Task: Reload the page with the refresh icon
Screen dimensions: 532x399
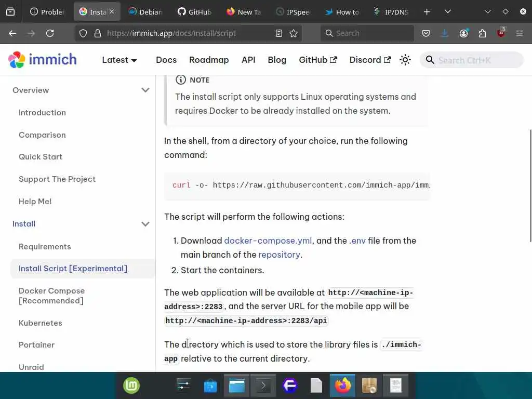Action: pyautogui.click(x=50, y=33)
